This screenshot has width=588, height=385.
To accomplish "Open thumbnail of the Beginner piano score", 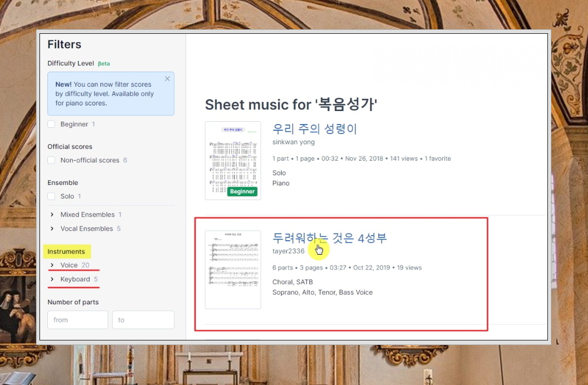I will [x=233, y=161].
